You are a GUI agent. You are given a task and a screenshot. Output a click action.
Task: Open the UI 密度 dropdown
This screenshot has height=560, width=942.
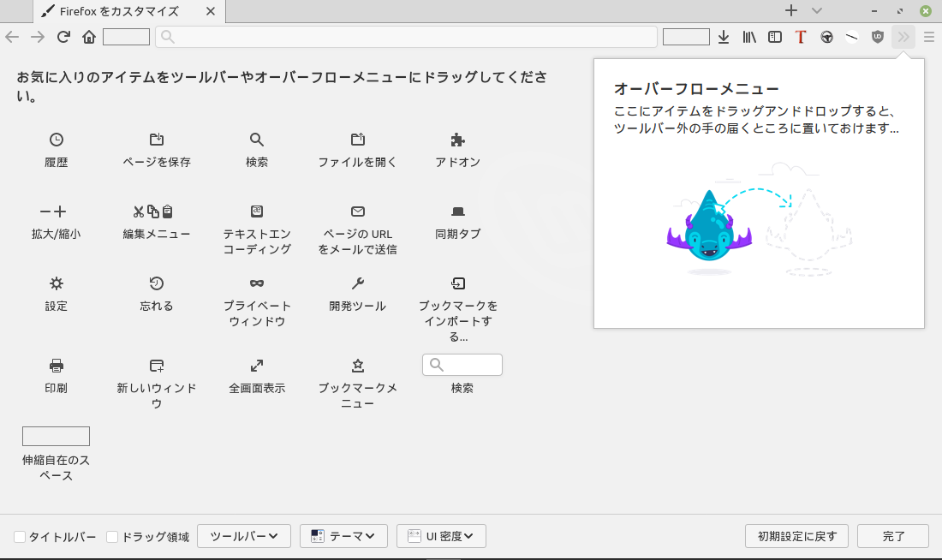pyautogui.click(x=441, y=536)
